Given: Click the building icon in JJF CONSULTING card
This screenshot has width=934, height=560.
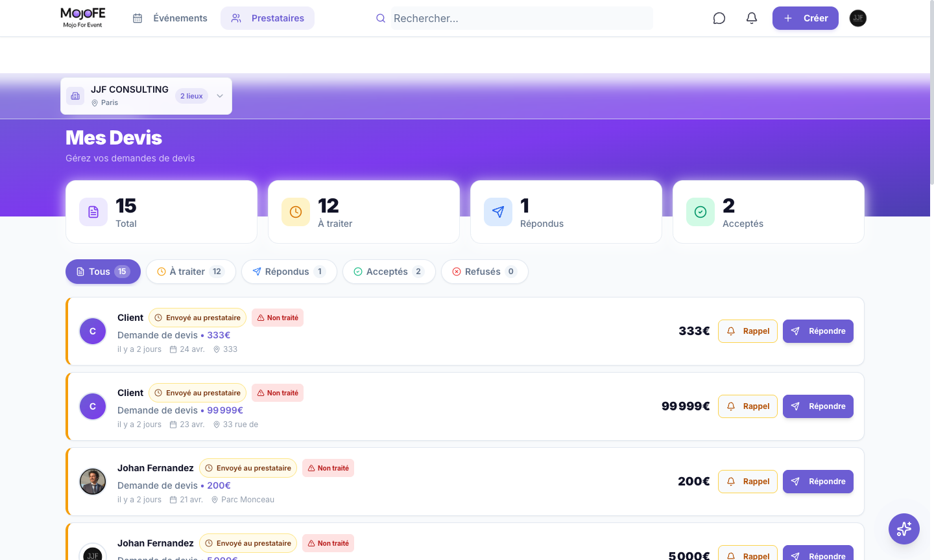Looking at the screenshot, I should (75, 96).
